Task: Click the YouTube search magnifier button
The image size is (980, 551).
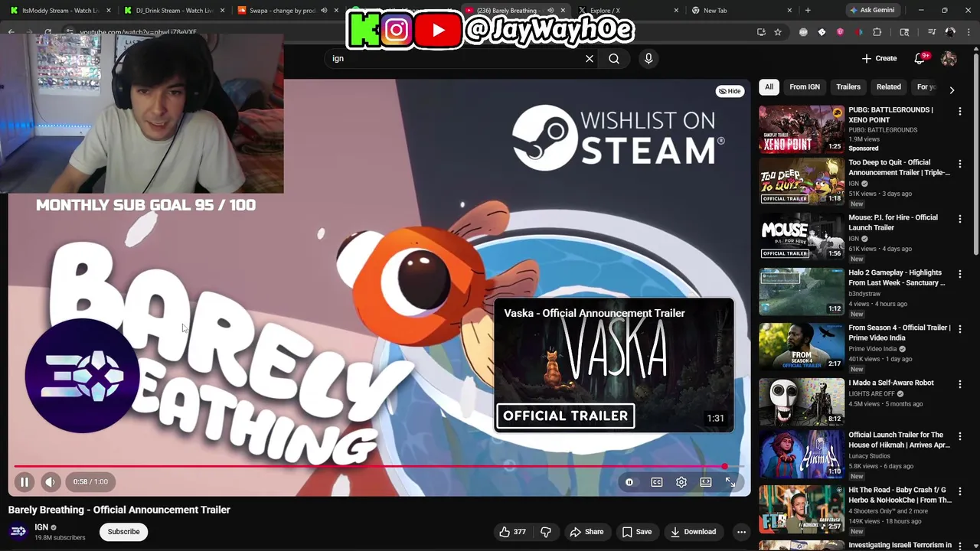Action: (x=614, y=58)
